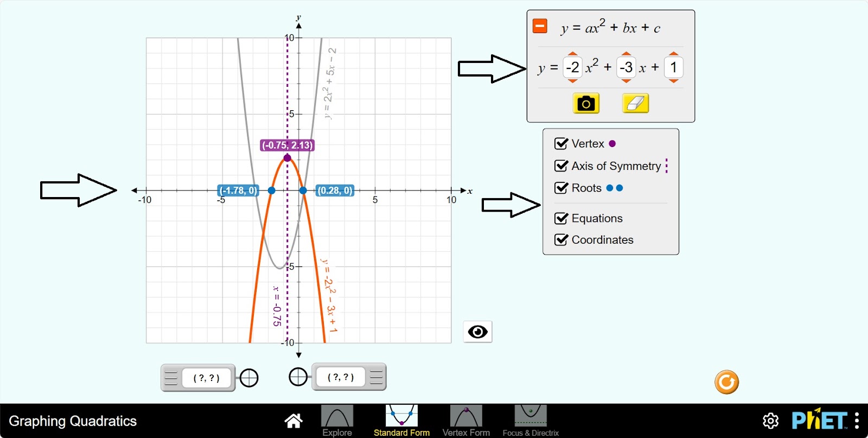Click the eraser icon to clear saved curves
Screen dimensions: 868x438
point(635,103)
